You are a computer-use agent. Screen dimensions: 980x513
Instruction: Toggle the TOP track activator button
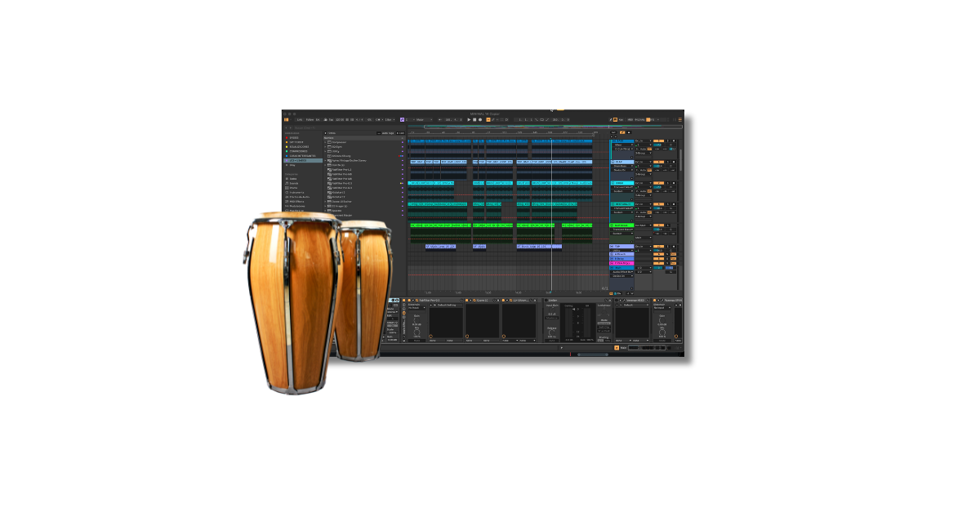tap(658, 247)
